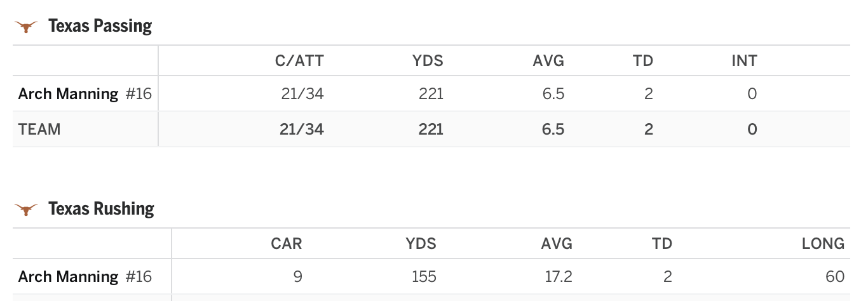Click the Longhorns logo beside Texas Rushing
The image size is (868, 301).
click(26, 209)
